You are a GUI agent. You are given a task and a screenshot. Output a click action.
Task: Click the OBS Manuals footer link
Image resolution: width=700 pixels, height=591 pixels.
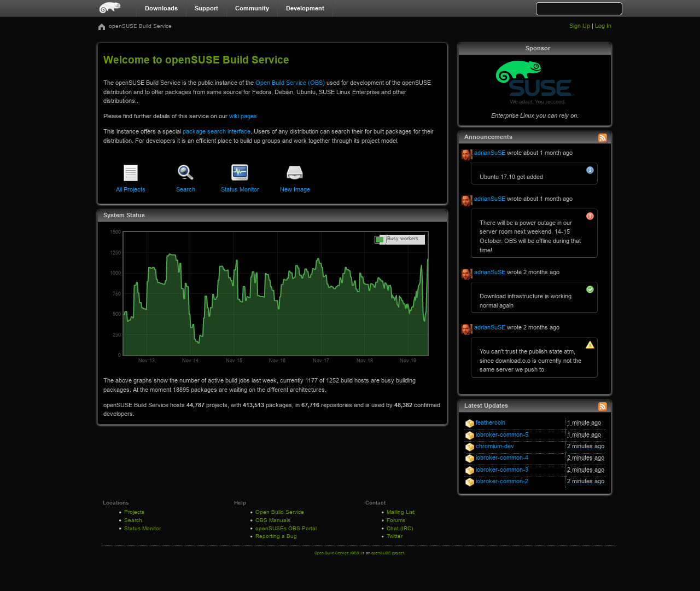[273, 520]
